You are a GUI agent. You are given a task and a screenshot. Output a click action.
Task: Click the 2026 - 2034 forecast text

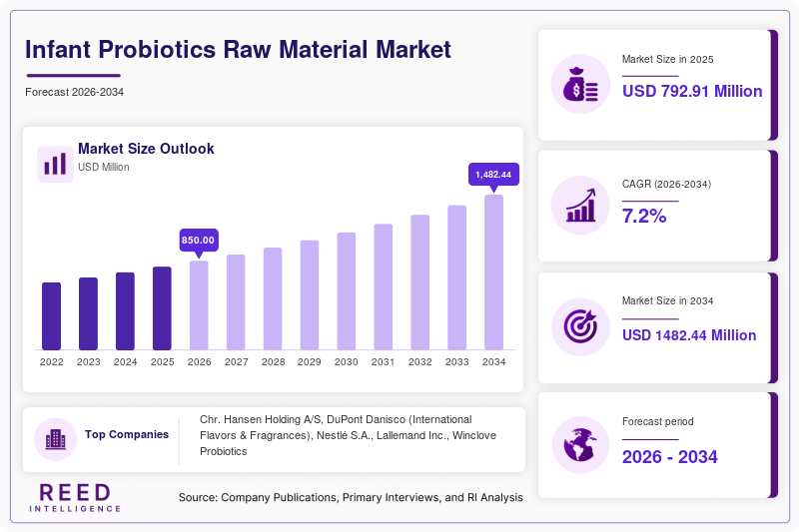669,457
